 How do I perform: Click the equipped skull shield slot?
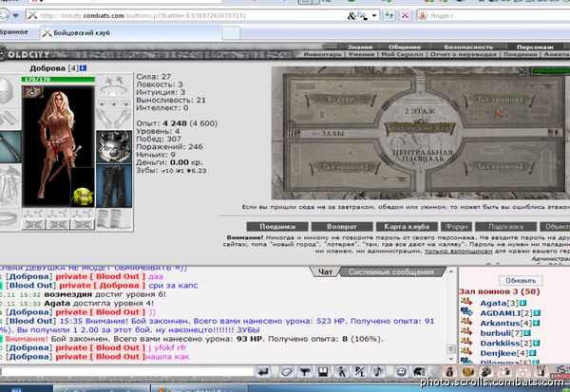[x=114, y=146]
